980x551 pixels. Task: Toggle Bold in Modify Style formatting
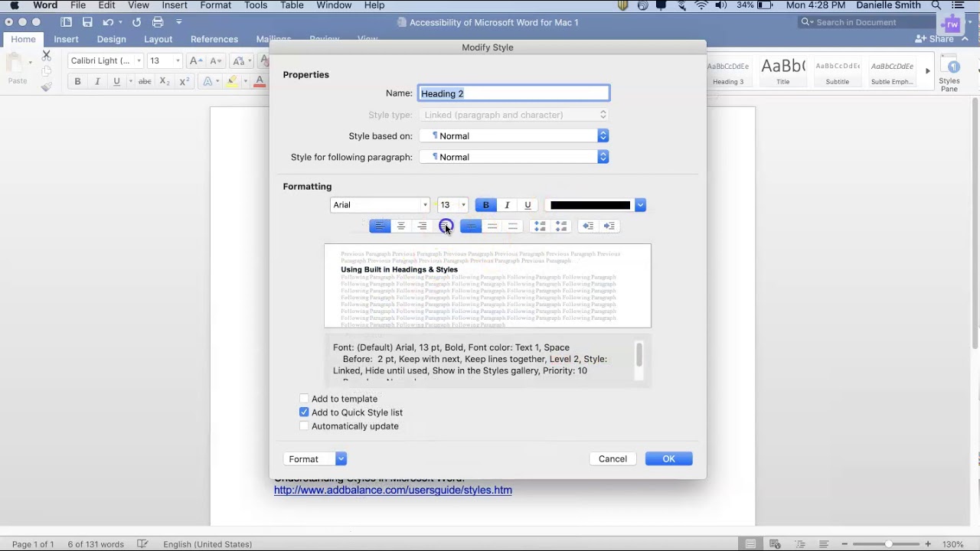pos(485,205)
